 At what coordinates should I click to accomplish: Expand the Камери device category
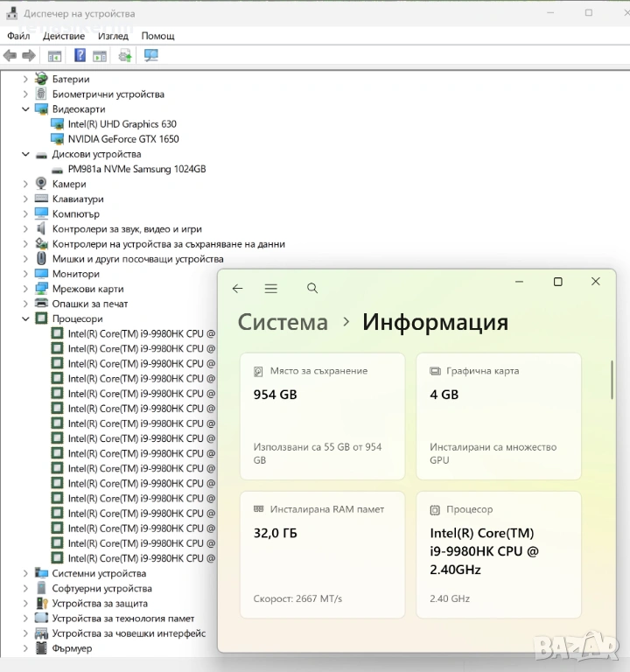[x=25, y=185]
